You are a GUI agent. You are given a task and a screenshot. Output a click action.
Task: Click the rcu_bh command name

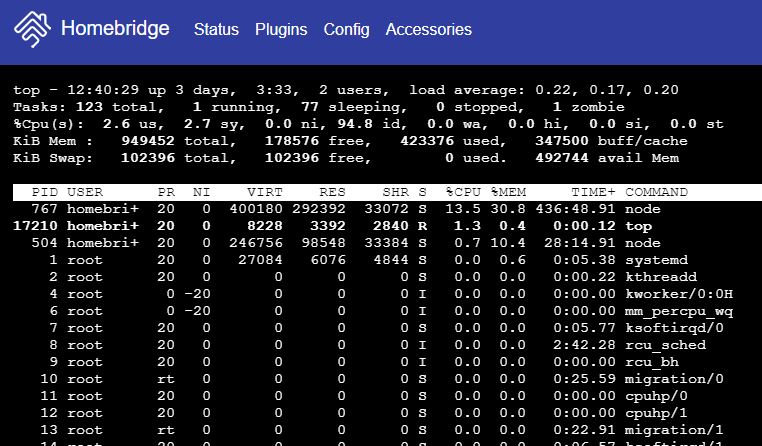[x=652, y=362]
